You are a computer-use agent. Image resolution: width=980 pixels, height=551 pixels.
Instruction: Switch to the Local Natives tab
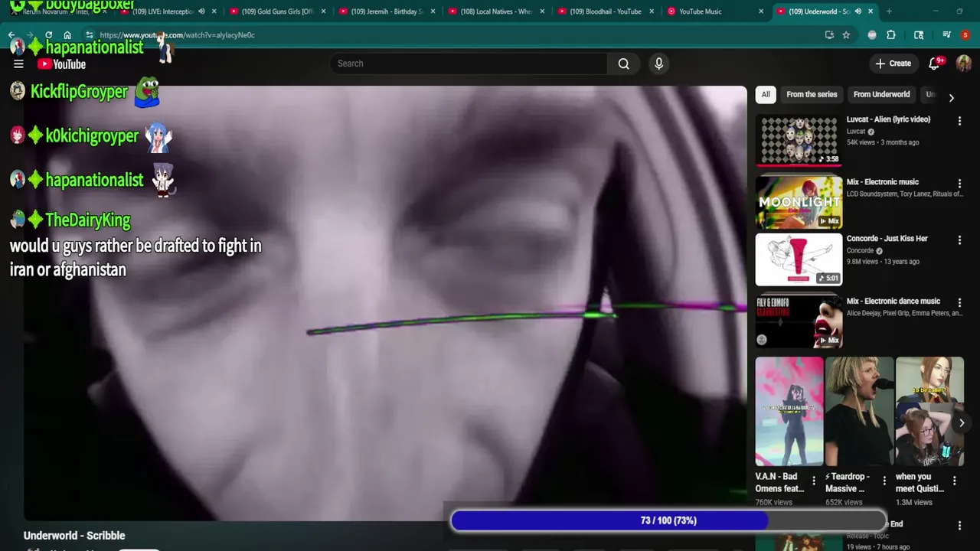(x=496, y=11)
